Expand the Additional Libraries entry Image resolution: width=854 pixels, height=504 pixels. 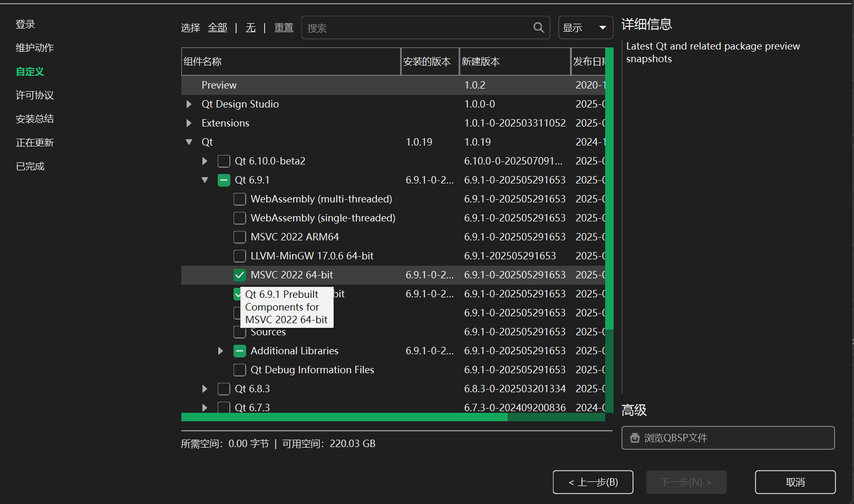220,351
